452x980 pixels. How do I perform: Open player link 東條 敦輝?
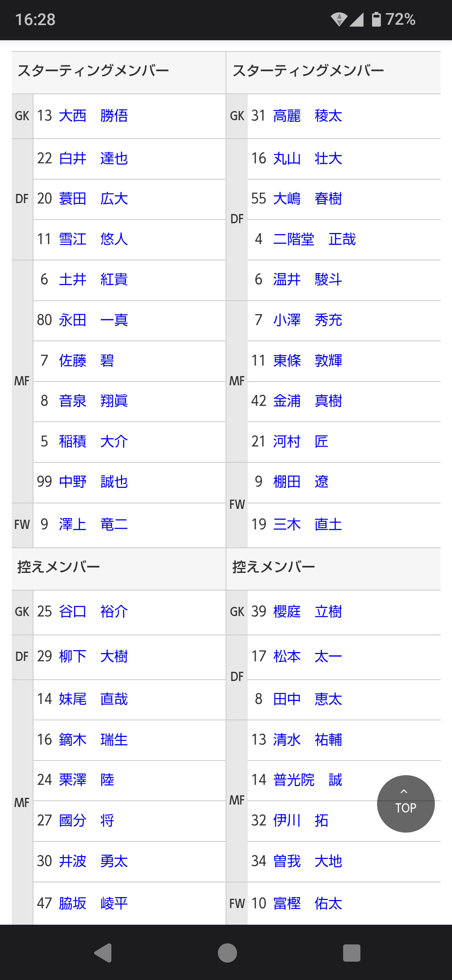308,361
